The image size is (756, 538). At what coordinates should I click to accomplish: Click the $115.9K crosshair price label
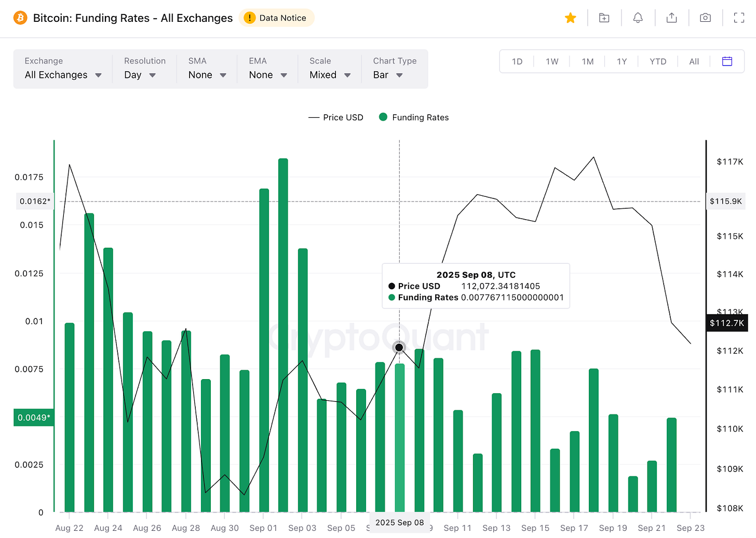coord(726,201)
